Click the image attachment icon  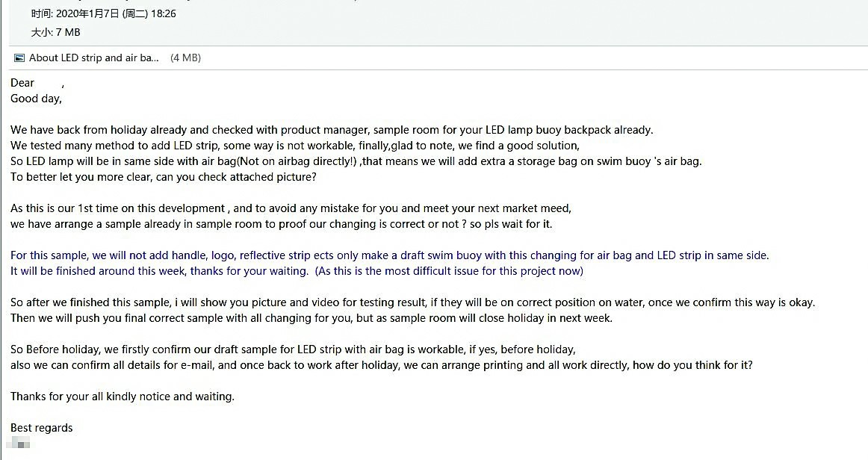coord(19,57)
